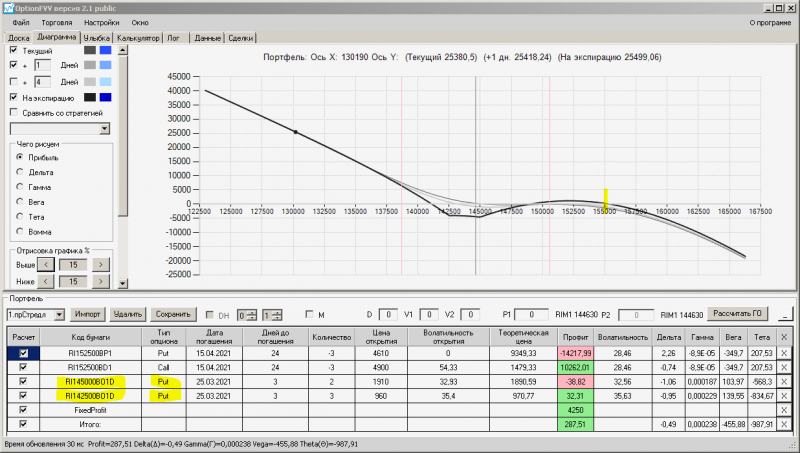Image resolution: width=800 pixels, height=453 pixels.
Task: Click right arrow next to Ниже value
Action: point(101,282)
